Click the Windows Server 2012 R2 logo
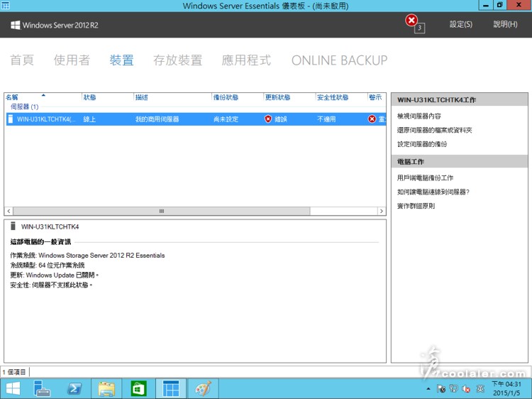Screen dimensions: 532x399 (x=55, y=25)
